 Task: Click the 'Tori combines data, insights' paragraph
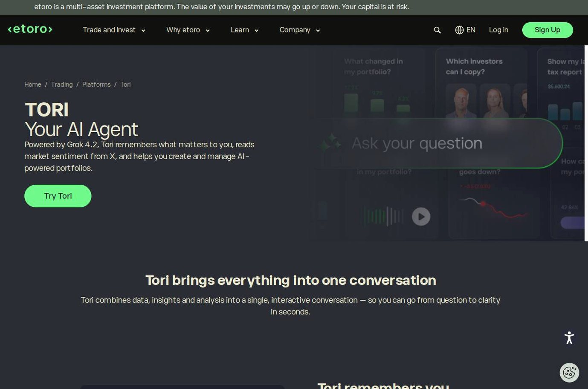(x=290, y=306)
